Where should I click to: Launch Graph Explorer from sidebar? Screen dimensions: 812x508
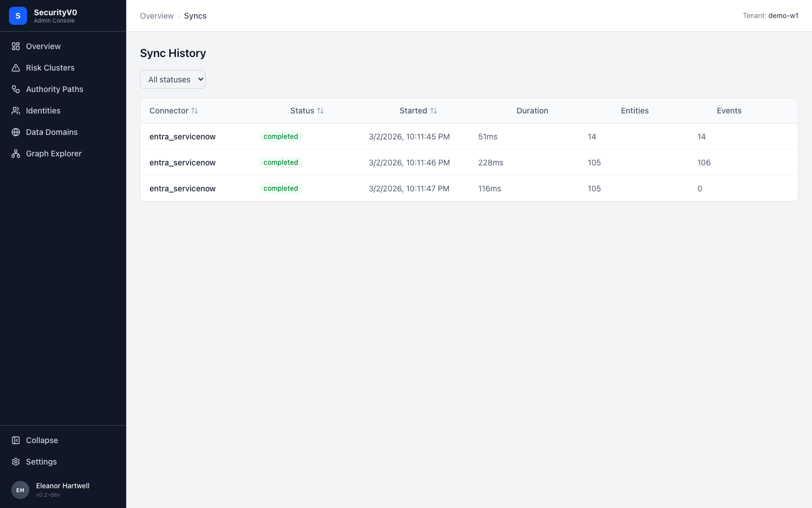coord(54,154)
